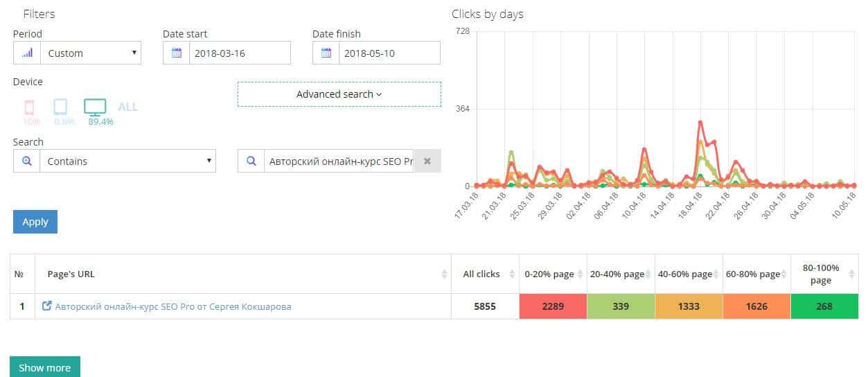
Task: Click the Show more button
Action: [44, 367]
